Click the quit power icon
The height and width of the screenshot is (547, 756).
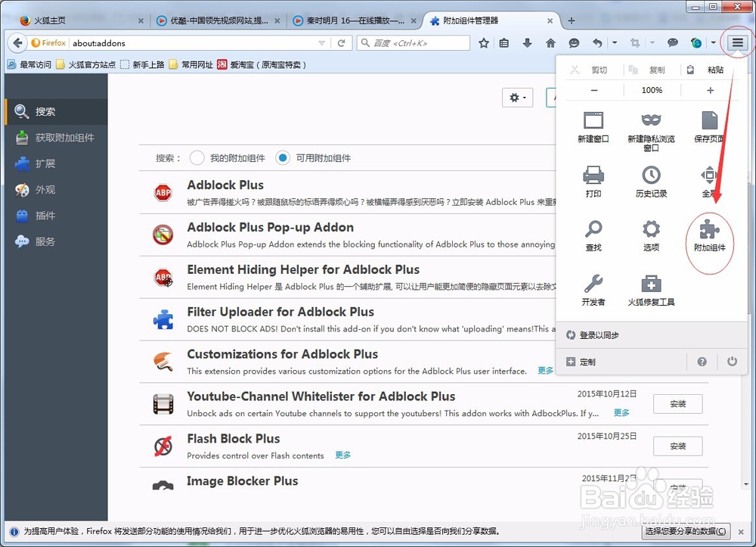732,362
